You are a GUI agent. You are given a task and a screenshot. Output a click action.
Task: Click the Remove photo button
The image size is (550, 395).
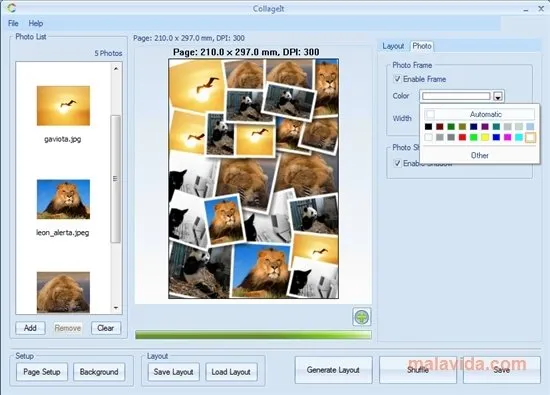coord(68,328)
